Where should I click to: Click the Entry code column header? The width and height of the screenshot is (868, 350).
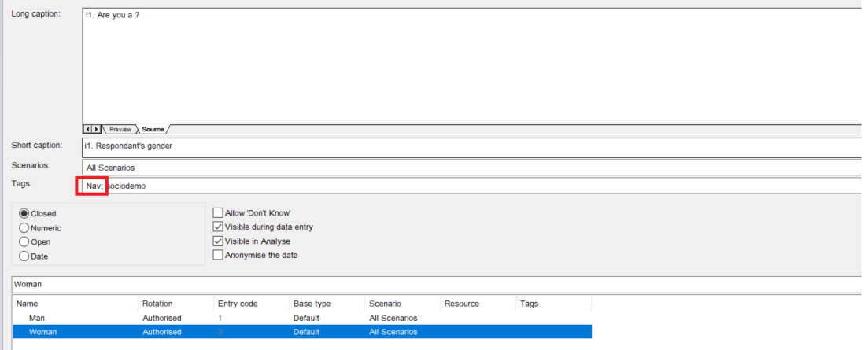(x=237, y=304)
